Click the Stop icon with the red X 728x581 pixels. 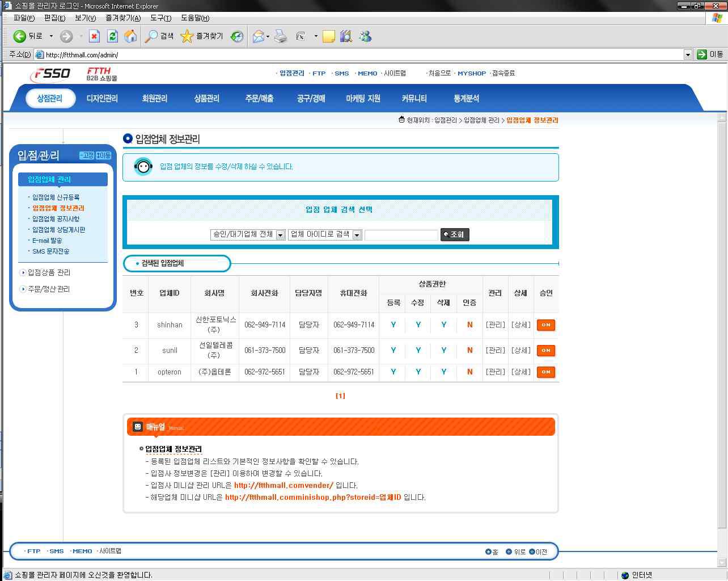click(95, 36)
